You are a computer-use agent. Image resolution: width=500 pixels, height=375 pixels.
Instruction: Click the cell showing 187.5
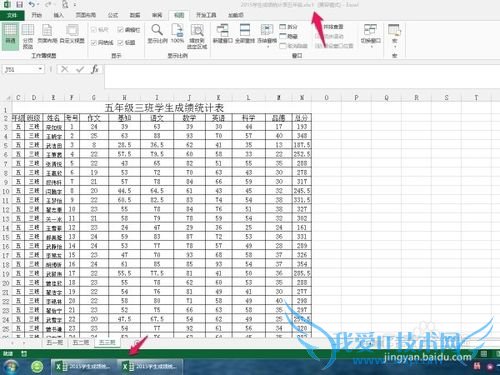click(302, 145)
